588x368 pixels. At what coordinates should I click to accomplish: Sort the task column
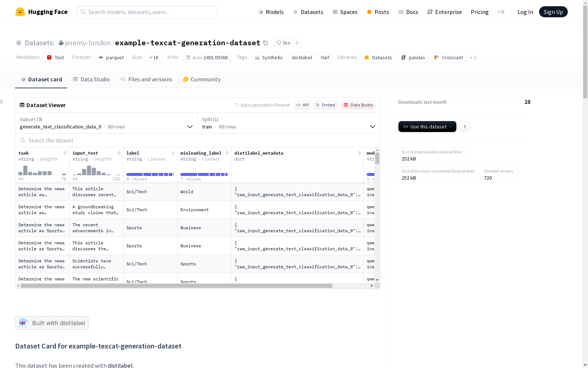tap(65, 153)
